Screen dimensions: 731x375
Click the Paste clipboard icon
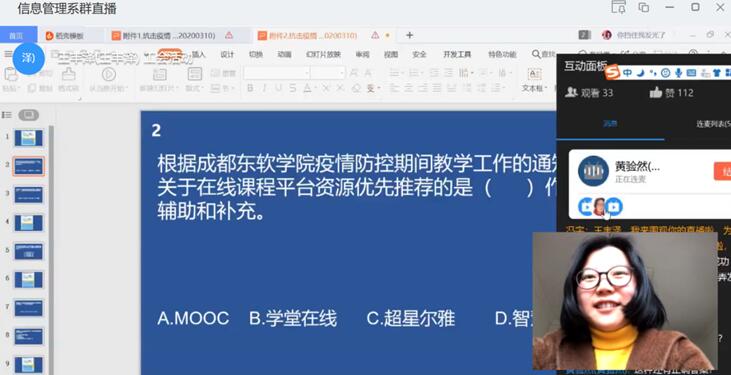[10, 75]
